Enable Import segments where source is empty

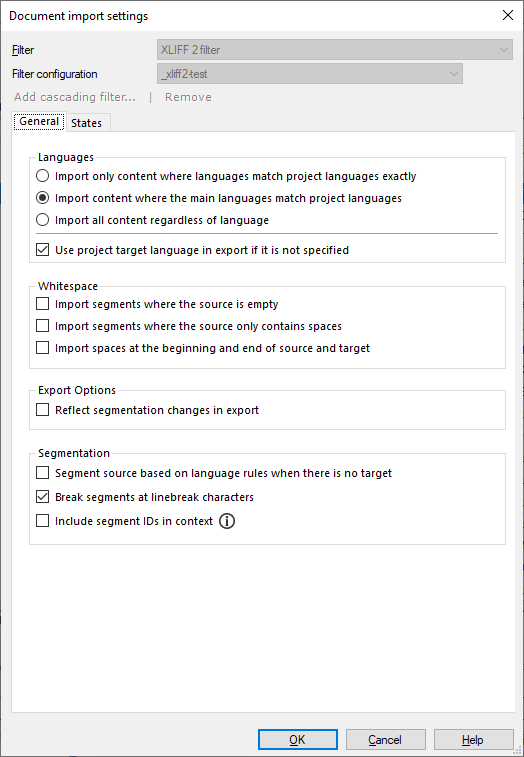42,304
